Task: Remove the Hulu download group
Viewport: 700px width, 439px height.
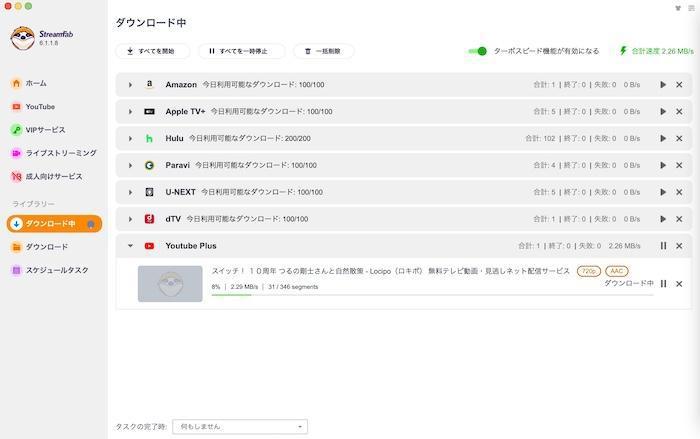Action: point(679,138)
